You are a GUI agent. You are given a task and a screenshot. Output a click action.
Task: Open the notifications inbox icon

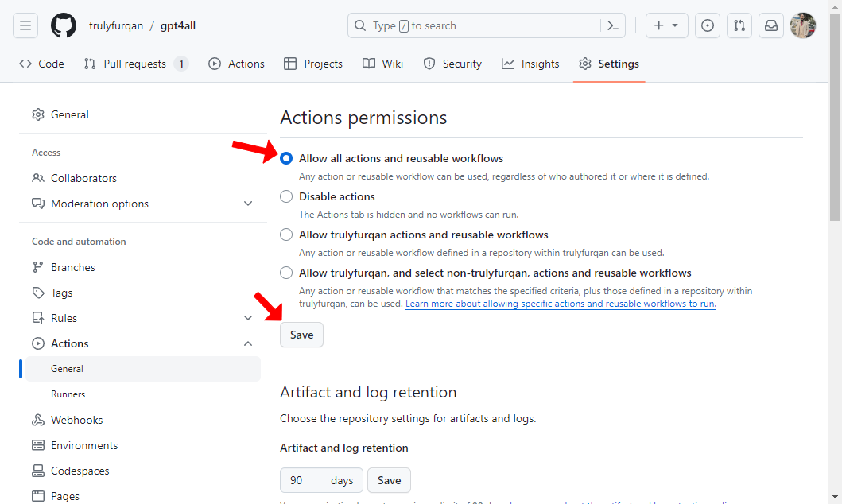771,25
